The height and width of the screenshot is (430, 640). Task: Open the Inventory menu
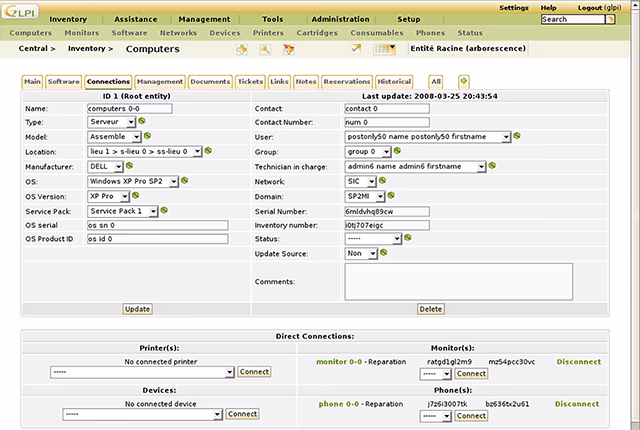click(x=68, y=19)
